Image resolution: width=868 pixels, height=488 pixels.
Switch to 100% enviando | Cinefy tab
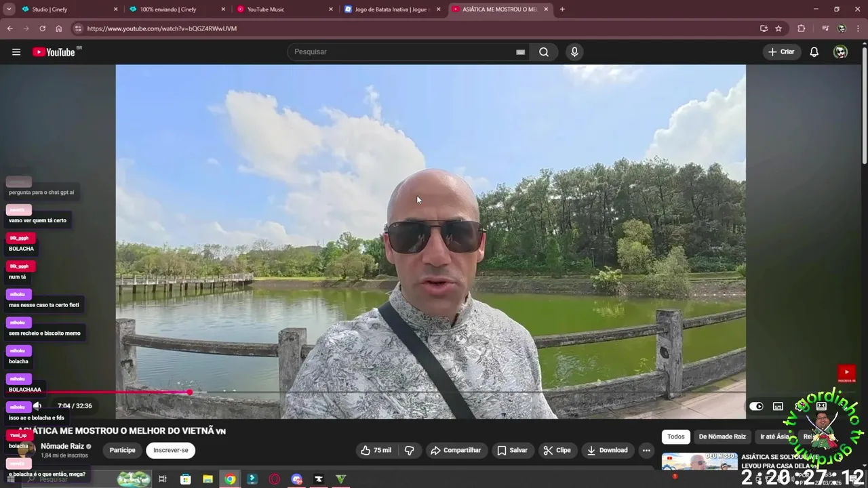tap(177, 9)
